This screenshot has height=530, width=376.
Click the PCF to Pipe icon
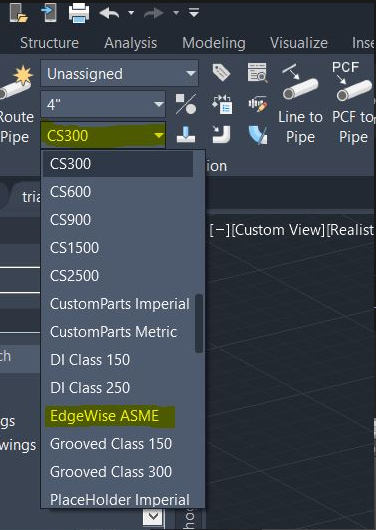[x=353, y=81]
